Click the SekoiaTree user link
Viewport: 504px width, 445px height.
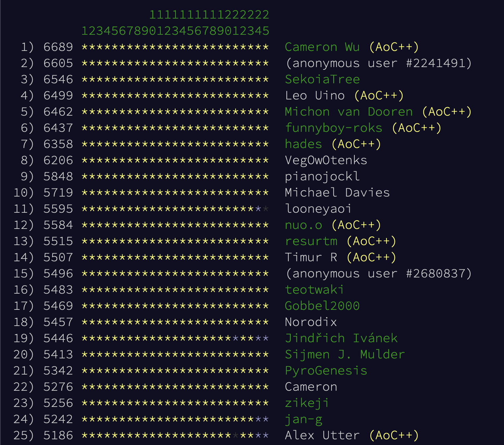point(322,79)
